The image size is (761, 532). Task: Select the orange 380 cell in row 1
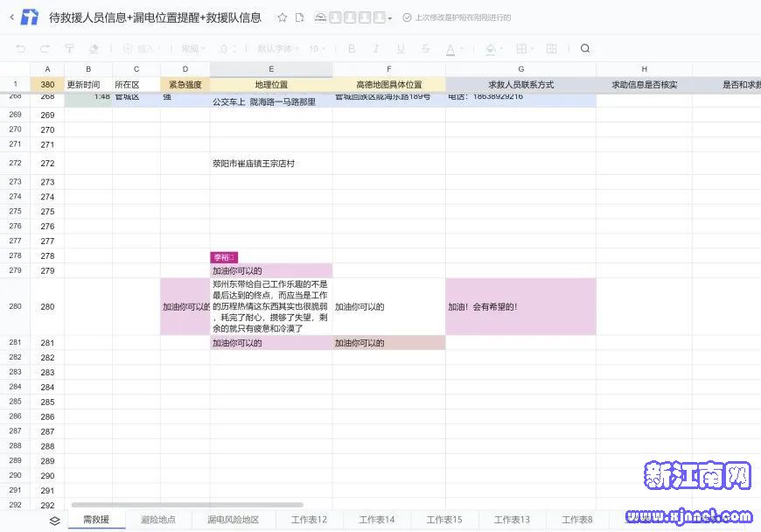pos(47,85)
